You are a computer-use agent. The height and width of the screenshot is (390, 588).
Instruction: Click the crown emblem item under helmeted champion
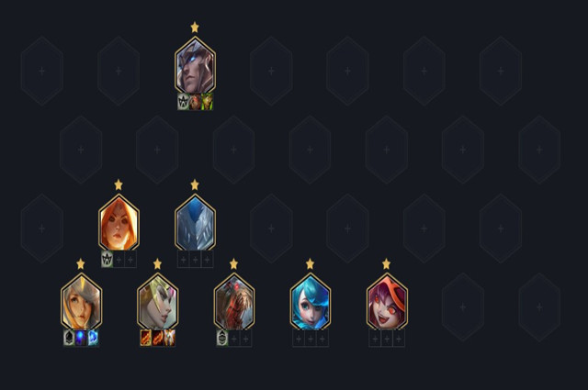[x=184, y=102]
